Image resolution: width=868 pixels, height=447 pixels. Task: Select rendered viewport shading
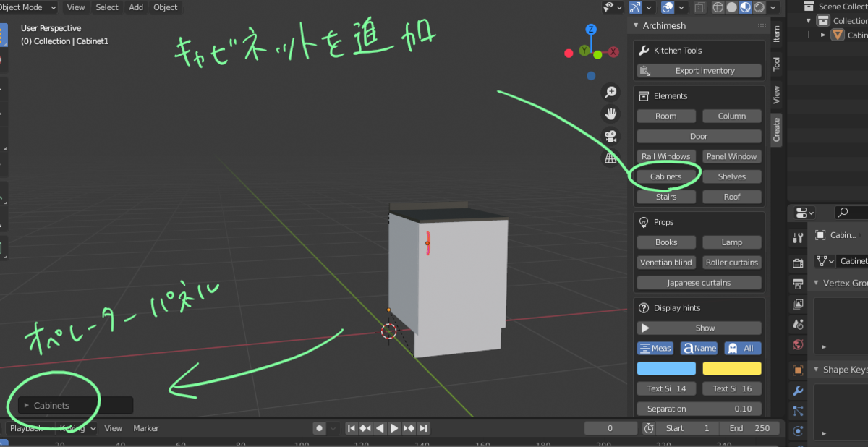click(x=759, y=7)
